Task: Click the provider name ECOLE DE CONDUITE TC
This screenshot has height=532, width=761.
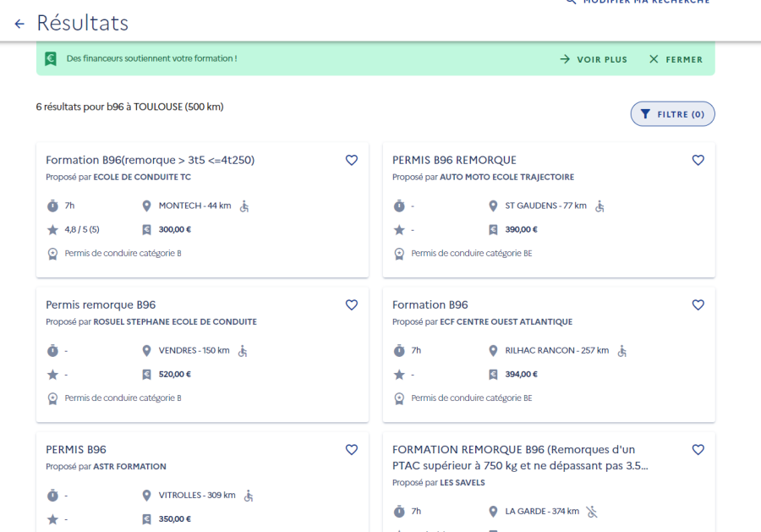Action: pos(142,177)
